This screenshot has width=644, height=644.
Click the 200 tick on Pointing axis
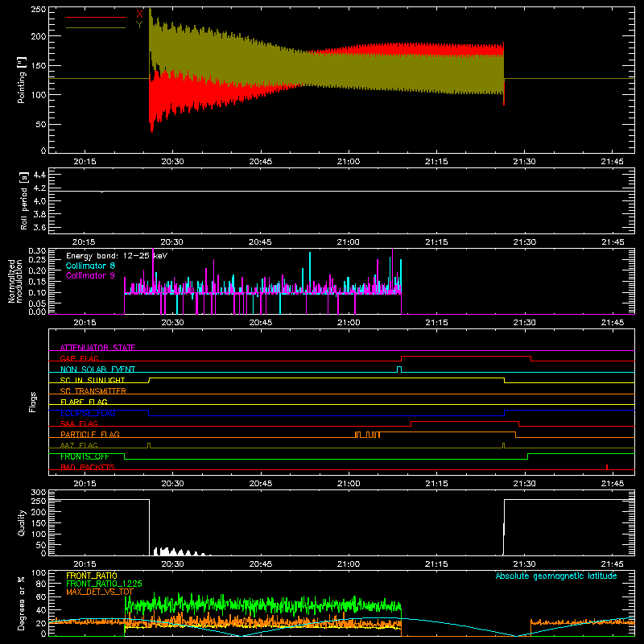(39, 36)
